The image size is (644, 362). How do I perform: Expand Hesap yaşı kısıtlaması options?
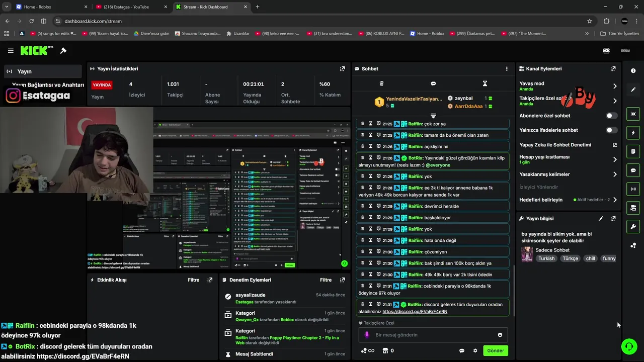tap(614, 160)
